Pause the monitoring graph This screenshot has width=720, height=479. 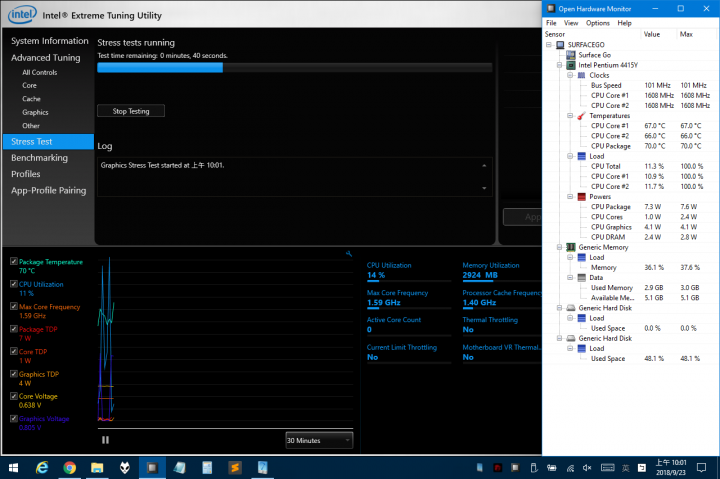[x=105, y=440]
